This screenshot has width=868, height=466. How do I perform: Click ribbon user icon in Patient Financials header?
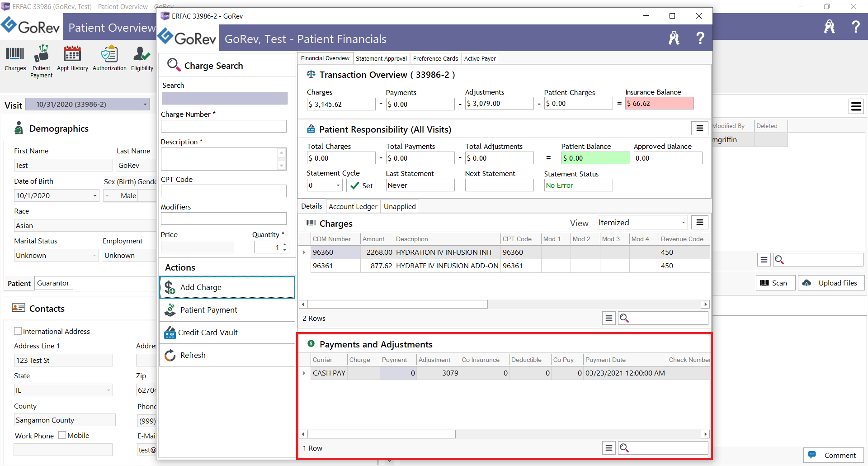[x=674, y=38]
